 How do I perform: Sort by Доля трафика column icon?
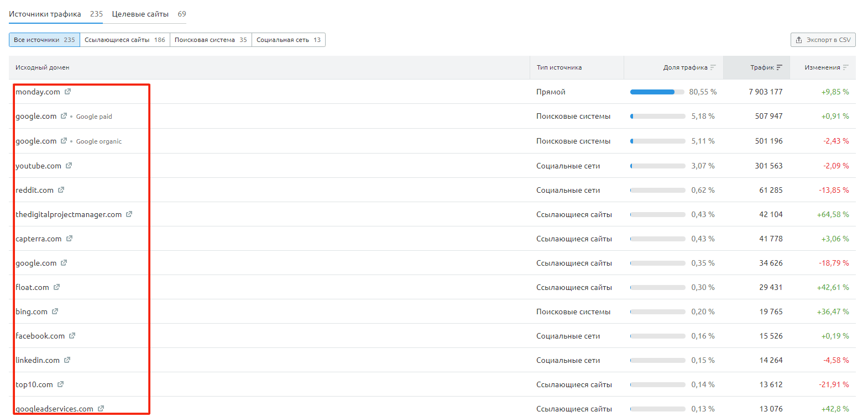pyautogui.click(x=713, y=67)
